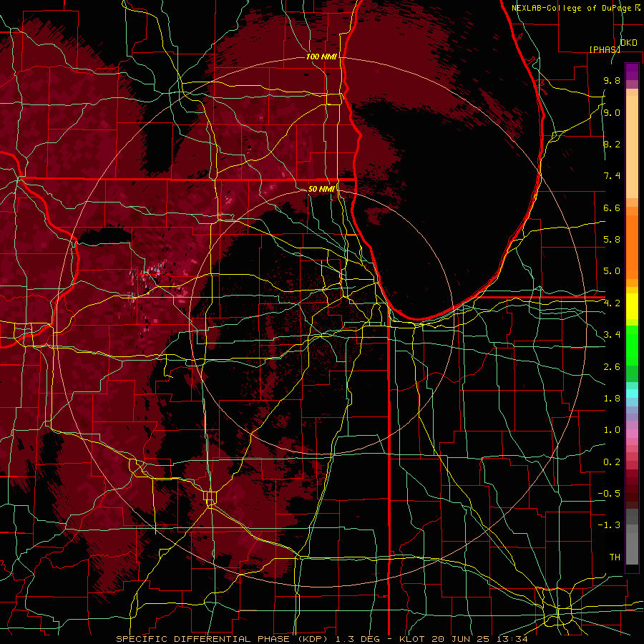
Task: Click the cyan segment of the color bar
Action: coord(632,394)
